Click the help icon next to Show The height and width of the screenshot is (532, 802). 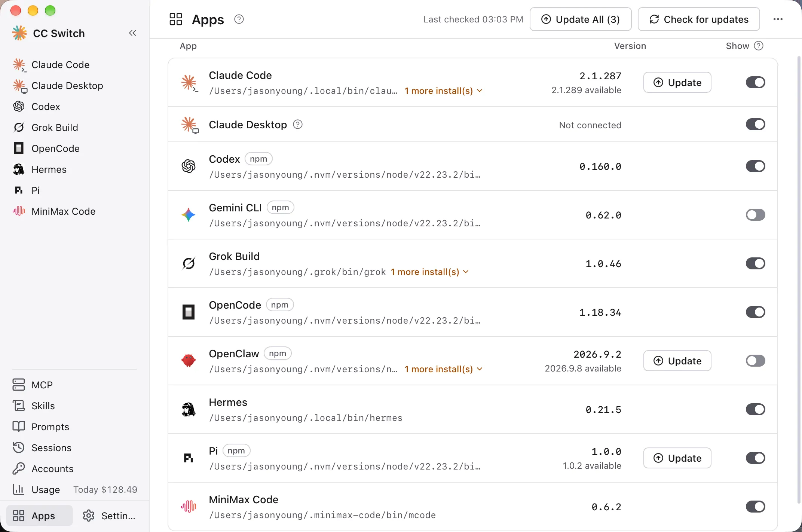pyautogui.click(x=759, y=46)
